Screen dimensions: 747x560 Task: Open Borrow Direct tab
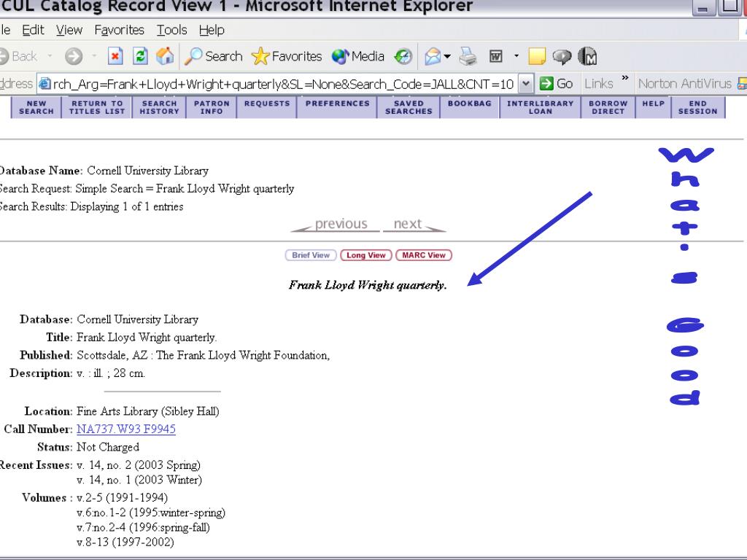pos(608,107)
